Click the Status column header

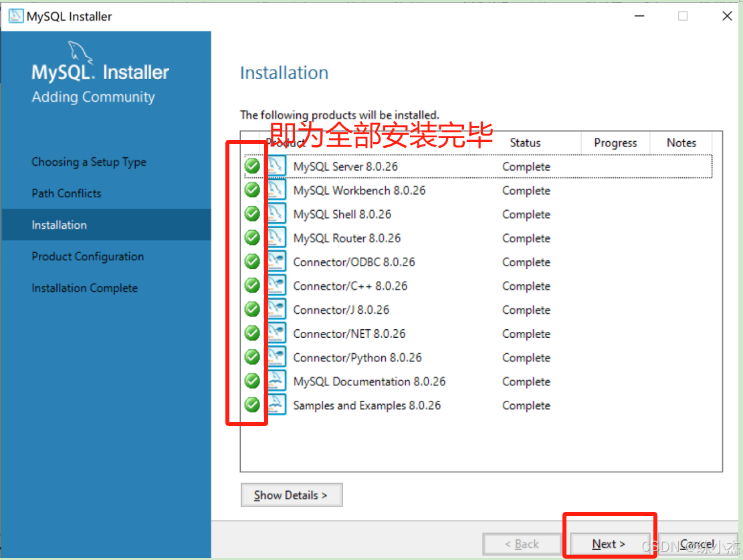pyautogui.click(x=525, y=143)
